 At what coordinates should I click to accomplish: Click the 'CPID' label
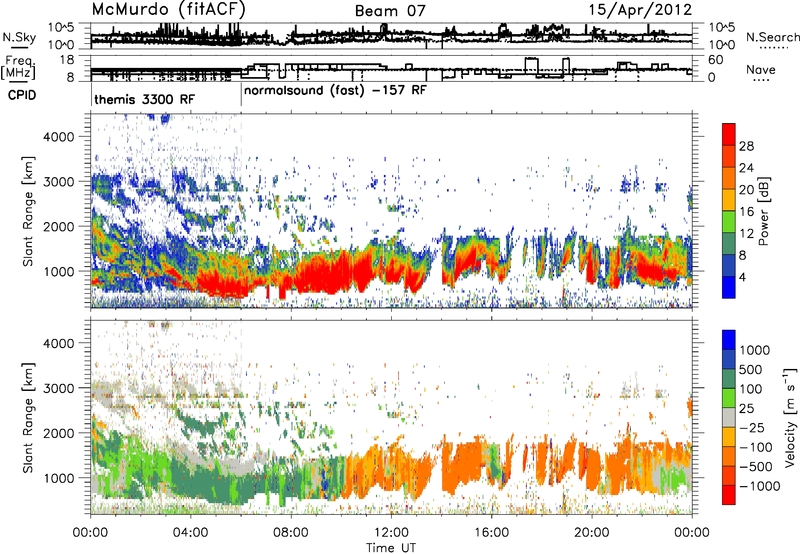point(22,95)
